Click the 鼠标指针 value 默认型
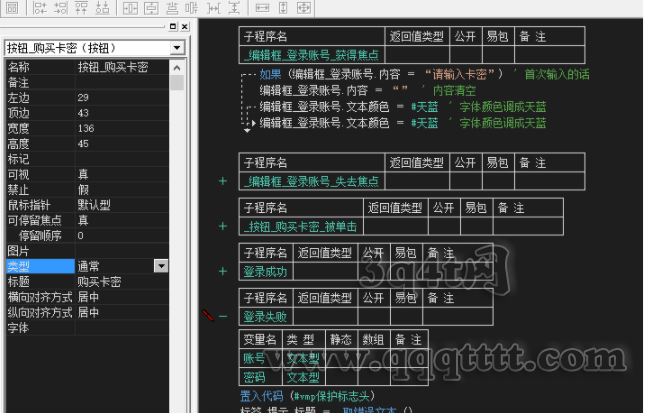The width and height of the screenshot is (646, 413). [x=94, y=205]
